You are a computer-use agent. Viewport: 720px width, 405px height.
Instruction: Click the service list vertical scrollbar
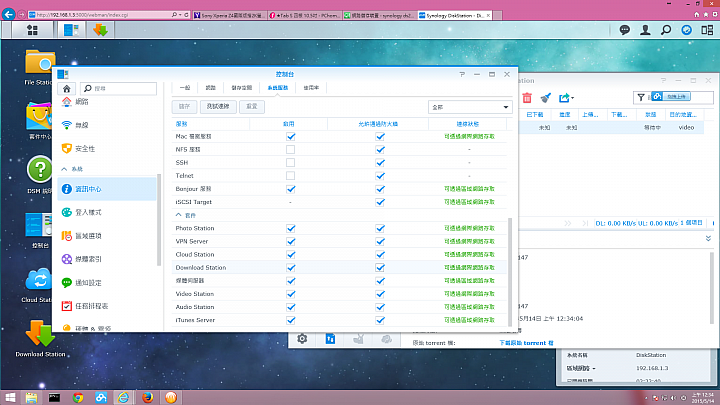pyautogui.click(x=510, y=272)
